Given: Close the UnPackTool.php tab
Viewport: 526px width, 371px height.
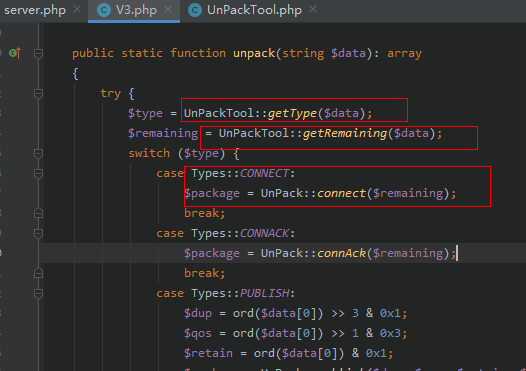Looking at the screenshot, I should (313, 9).
